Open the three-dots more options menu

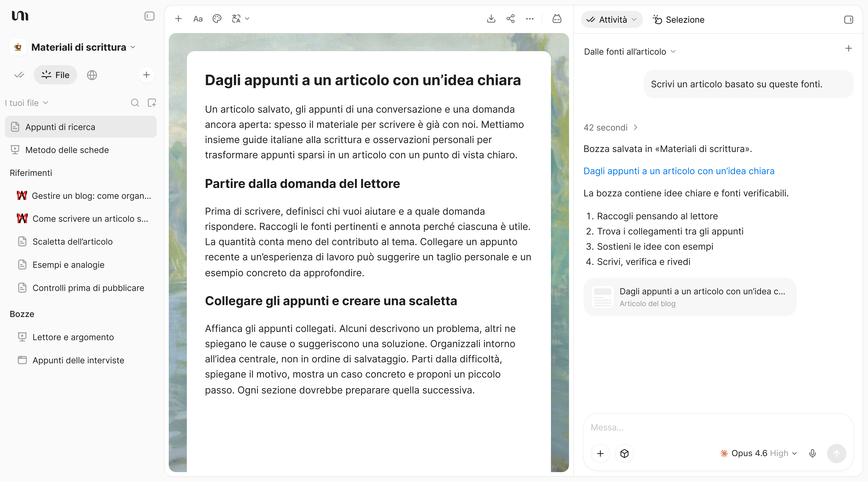click(530, 19)
